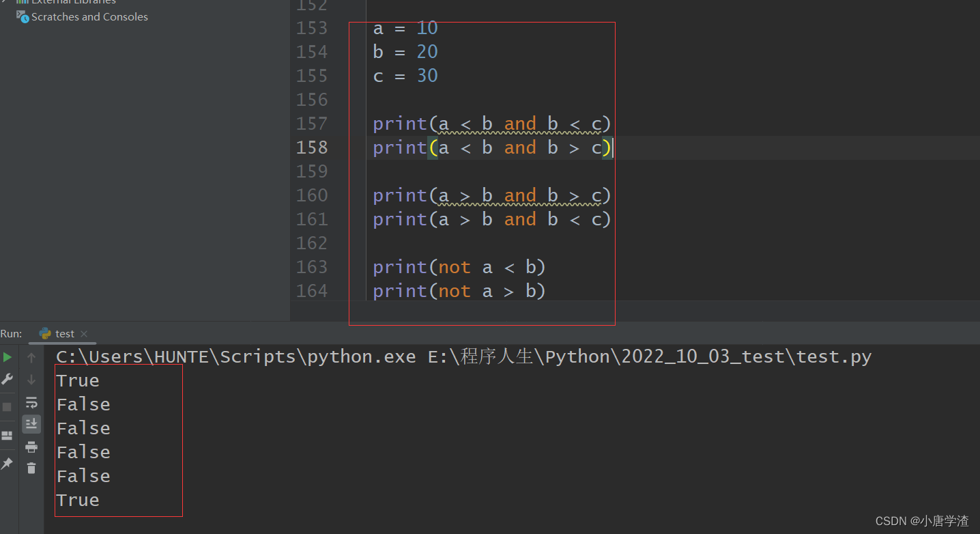Toggle soft-wrap in console output
This screenshot has height=534, width=980.
click(31, 402)
